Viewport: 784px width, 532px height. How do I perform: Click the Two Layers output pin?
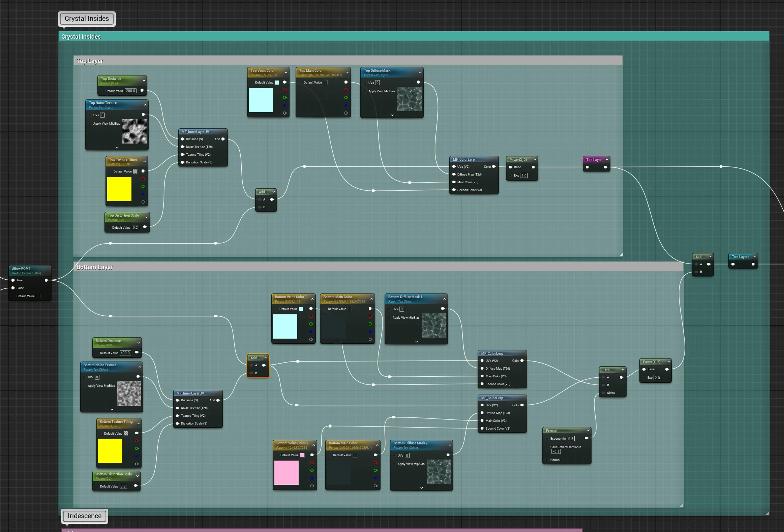coord(753,264)
